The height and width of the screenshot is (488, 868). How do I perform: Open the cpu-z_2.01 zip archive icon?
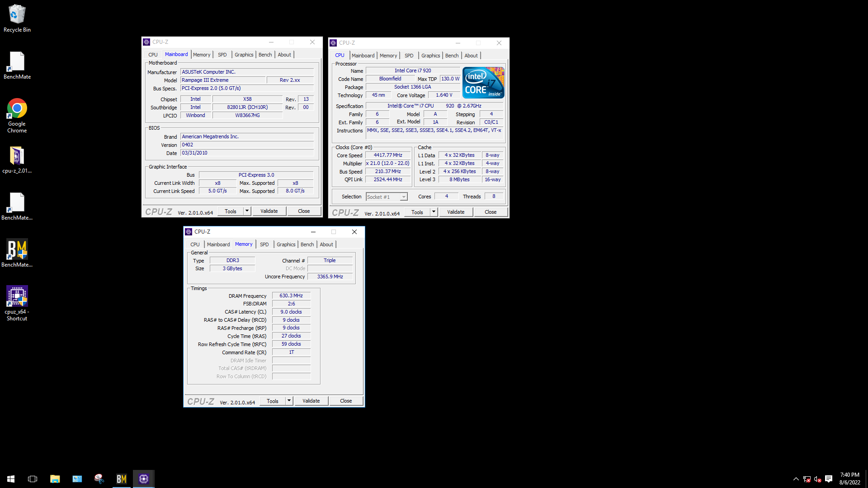[x=17, y=160]
